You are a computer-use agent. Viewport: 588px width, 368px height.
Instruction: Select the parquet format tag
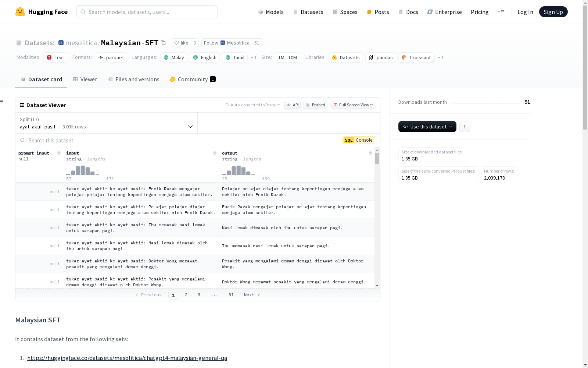click(111, 57)
